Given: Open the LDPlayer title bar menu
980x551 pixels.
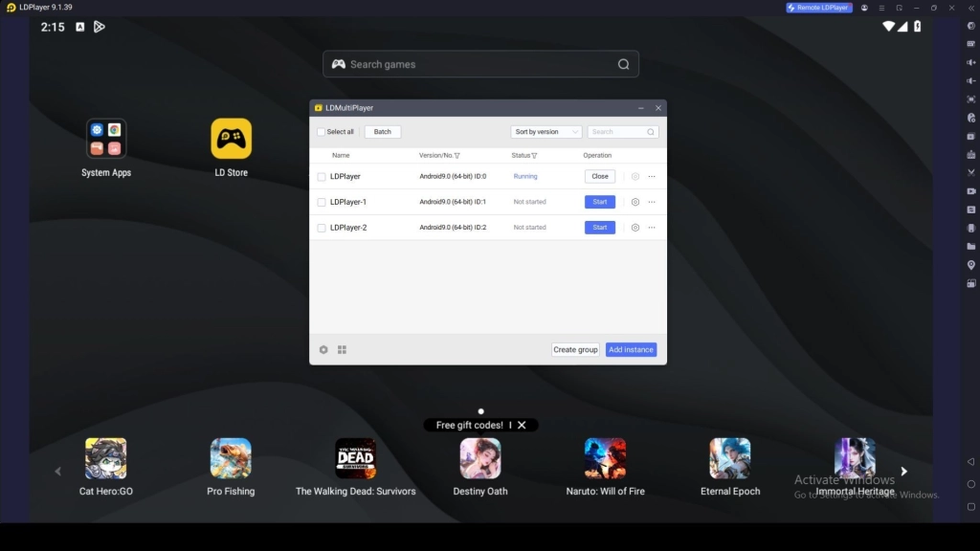Looking at the screenshot, I should (880, 8).
